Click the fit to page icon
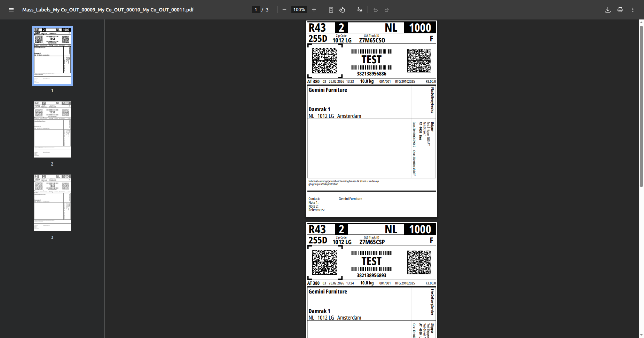The width and height of the screenshot is (644, 338). coord(331,10)
